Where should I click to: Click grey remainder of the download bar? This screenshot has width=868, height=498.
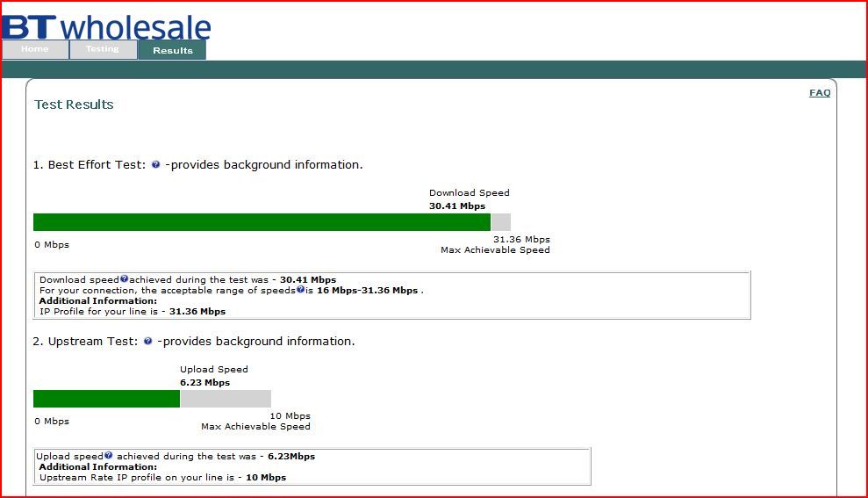(x=500, y=222)
